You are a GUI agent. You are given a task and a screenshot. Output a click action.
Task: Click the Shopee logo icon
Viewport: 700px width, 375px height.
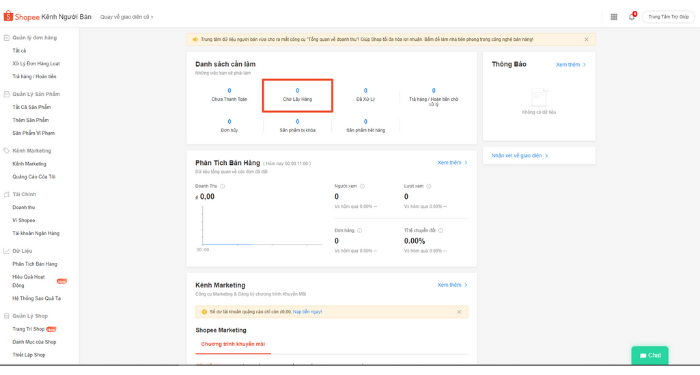pyautogui.click(x=8, y=17)
